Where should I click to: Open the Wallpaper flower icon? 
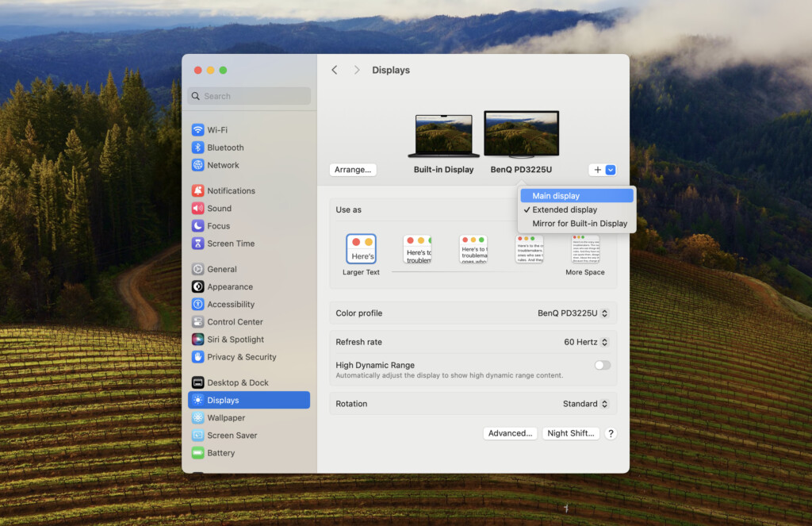[x=197, y=417]
